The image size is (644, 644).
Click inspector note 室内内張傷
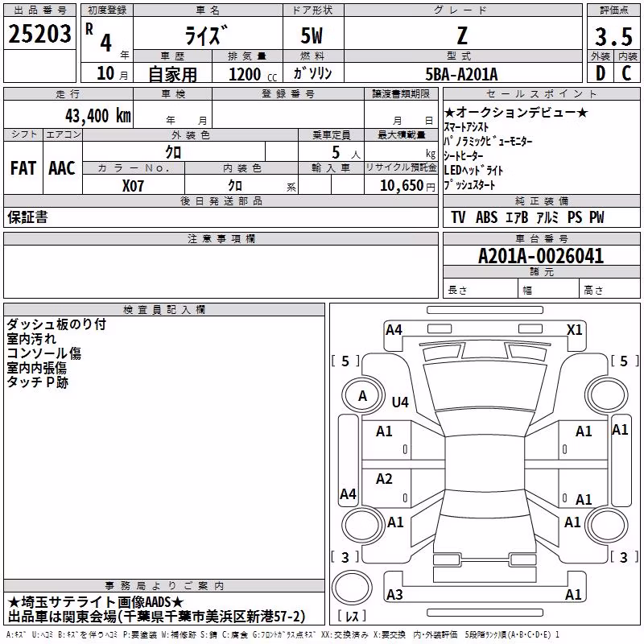point(36,368)
